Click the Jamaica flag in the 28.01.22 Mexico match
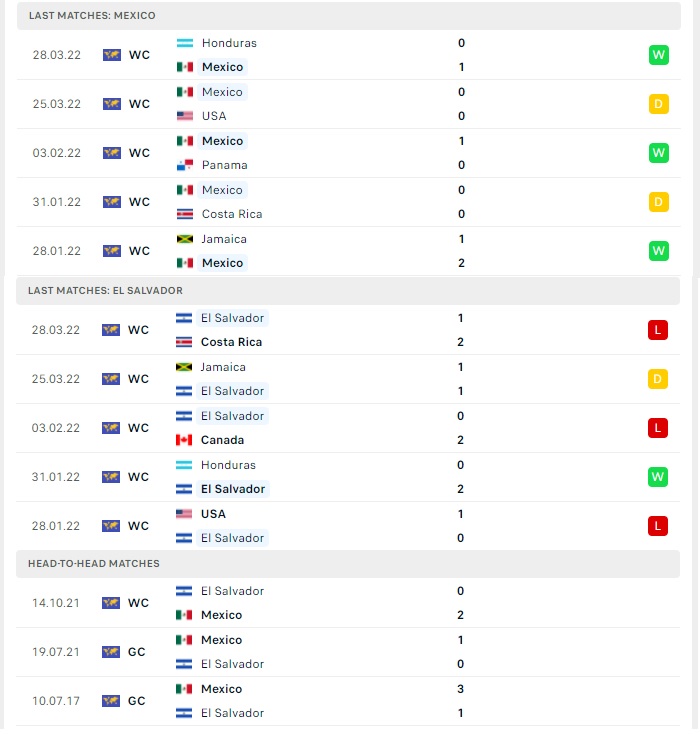 185,239
